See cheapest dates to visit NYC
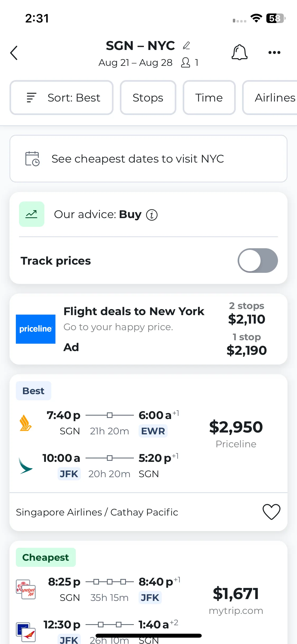297x644 pixels. [148, 159]
